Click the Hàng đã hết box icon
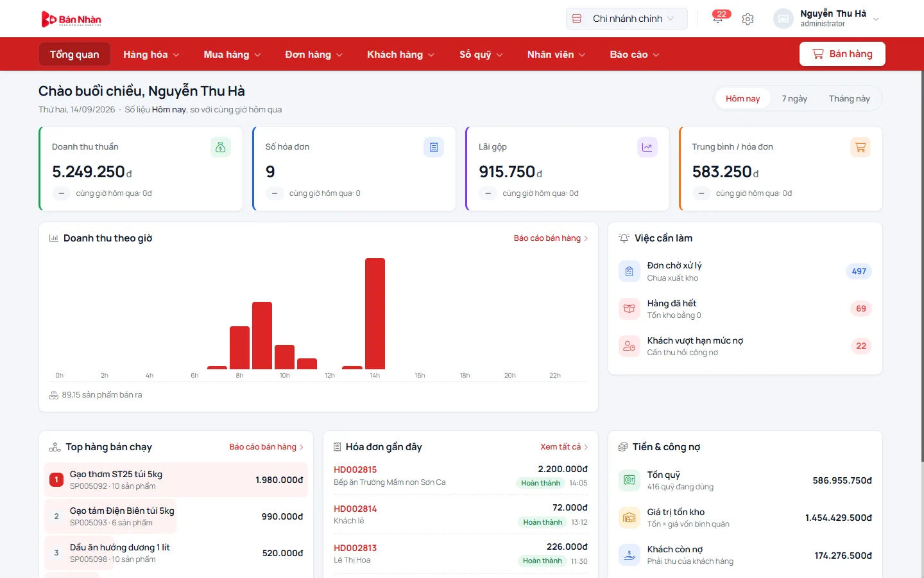Image resolution: width=924 pixels, height=578 pixels. (629, 308)
